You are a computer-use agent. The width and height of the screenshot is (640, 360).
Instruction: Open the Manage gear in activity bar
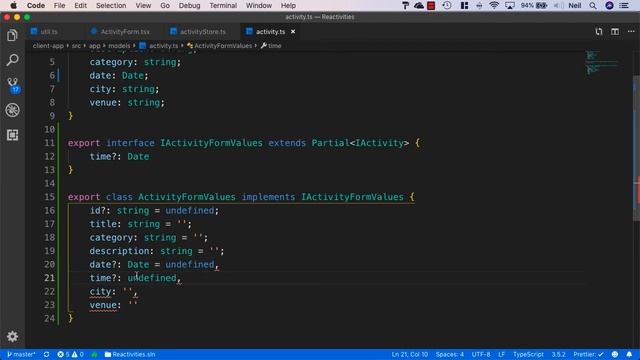click(12, 336)
